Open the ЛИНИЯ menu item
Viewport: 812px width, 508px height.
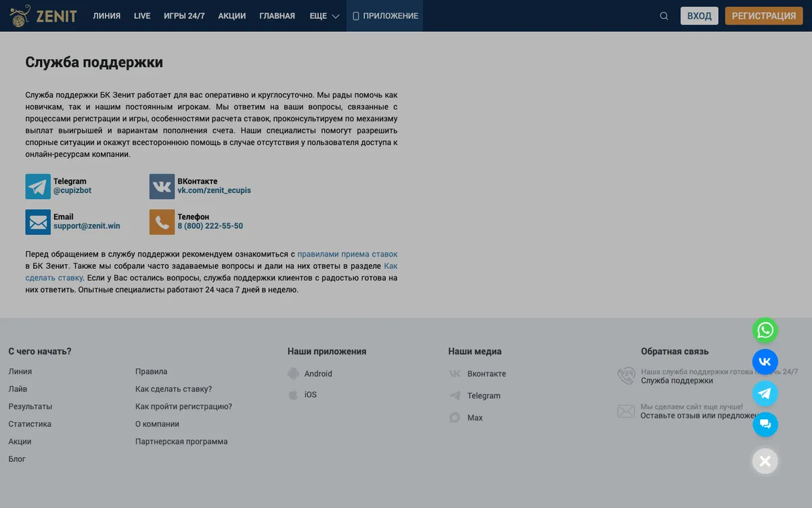[107, 16]
